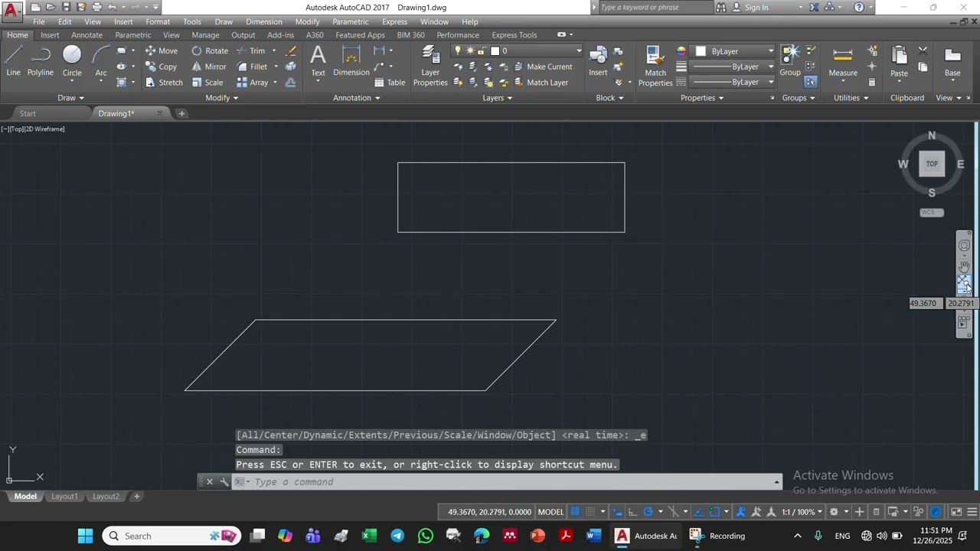The image size is (980, 551).
Task: Select the Line tool
Action: 13,61
